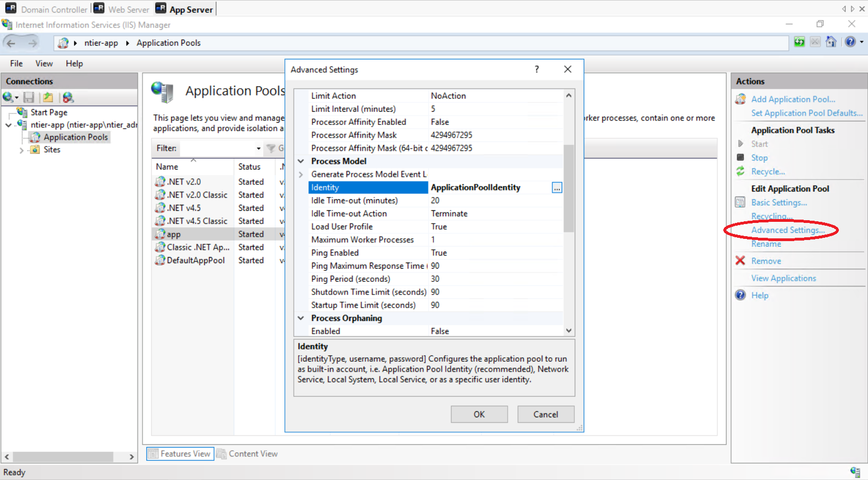The image size is (868, 480).
Task: Open the File menu
Action: click(x=17, y=63)
